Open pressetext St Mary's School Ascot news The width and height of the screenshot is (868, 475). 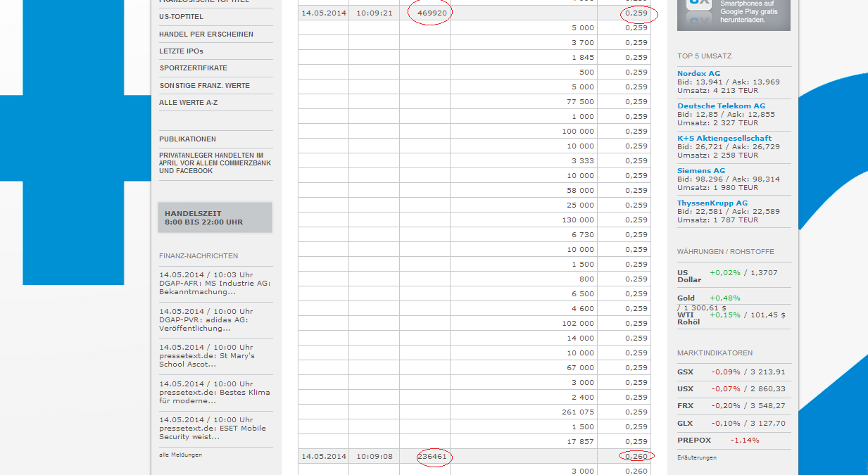(x=207, y=355)
